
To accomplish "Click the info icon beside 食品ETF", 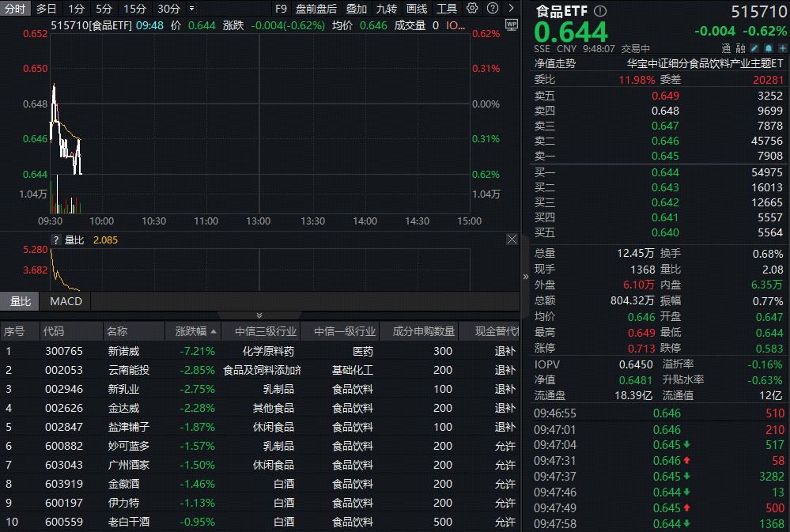I will [x=600, y=11].
